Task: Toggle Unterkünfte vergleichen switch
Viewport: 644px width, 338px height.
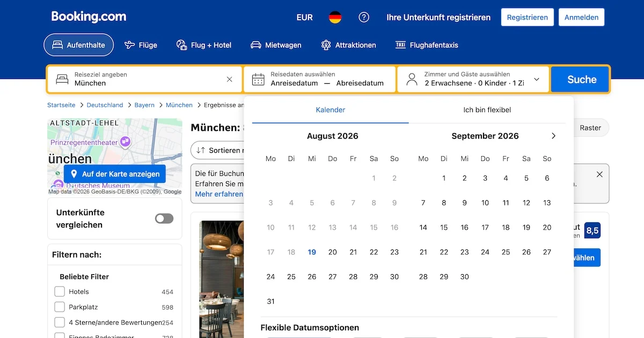Action: click(x=164, y=218)
